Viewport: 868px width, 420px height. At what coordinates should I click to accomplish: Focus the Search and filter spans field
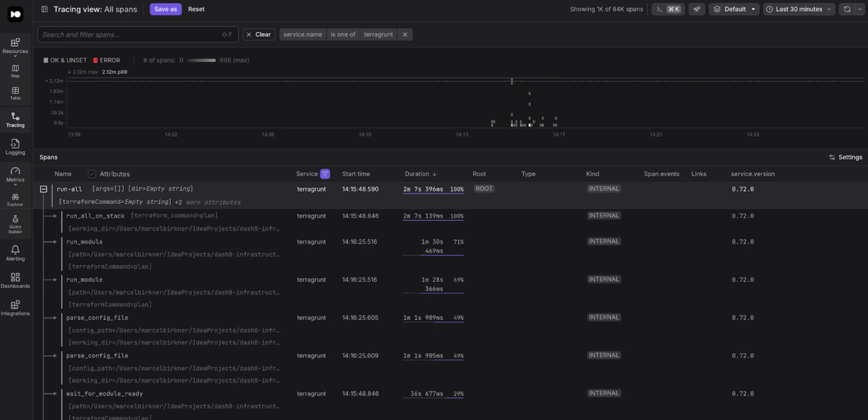click(x=138, y=34)
